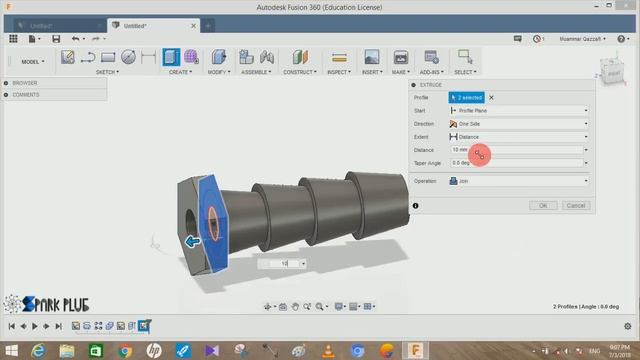The width and height of the screenshot is (640, 360).
Task: Switch to the first Untitled tab
Action: coord(59,26)
